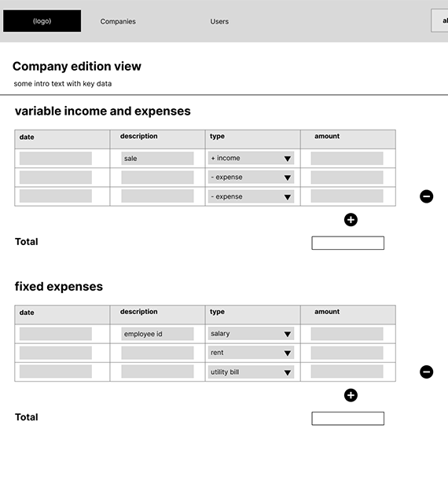Add row with fixed expenses plus icon
The width and height of the screenshot is (448, 487).
point(351,395)
